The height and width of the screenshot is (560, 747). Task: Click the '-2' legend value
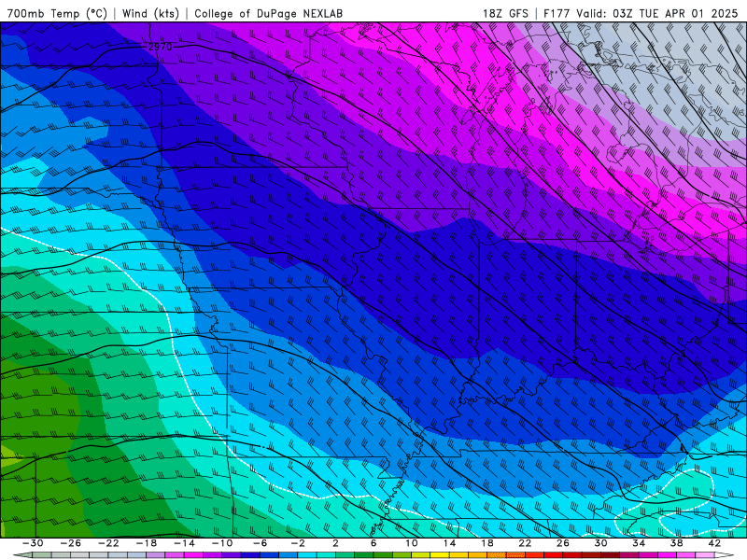297,543
